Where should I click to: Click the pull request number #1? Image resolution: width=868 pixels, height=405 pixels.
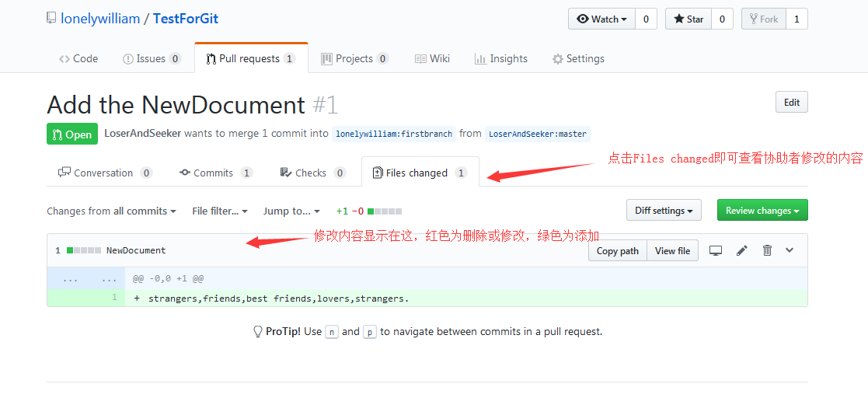point(325,105)
